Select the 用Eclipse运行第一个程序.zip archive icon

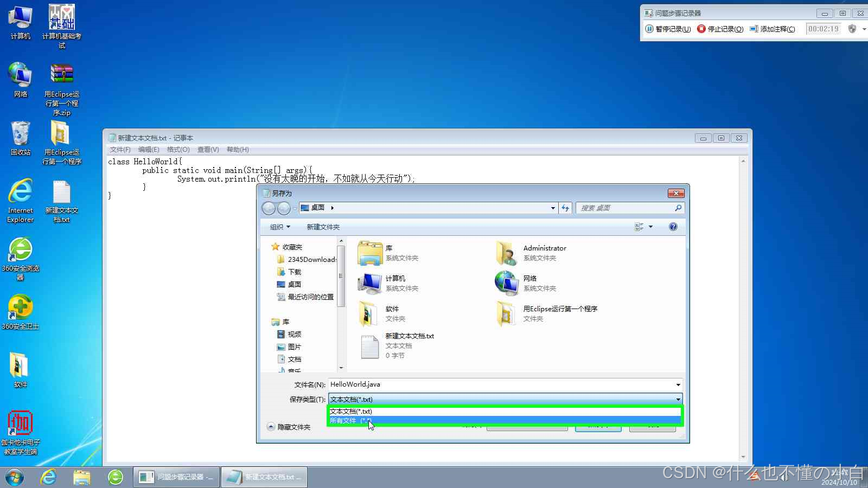[x=62, y=89]
